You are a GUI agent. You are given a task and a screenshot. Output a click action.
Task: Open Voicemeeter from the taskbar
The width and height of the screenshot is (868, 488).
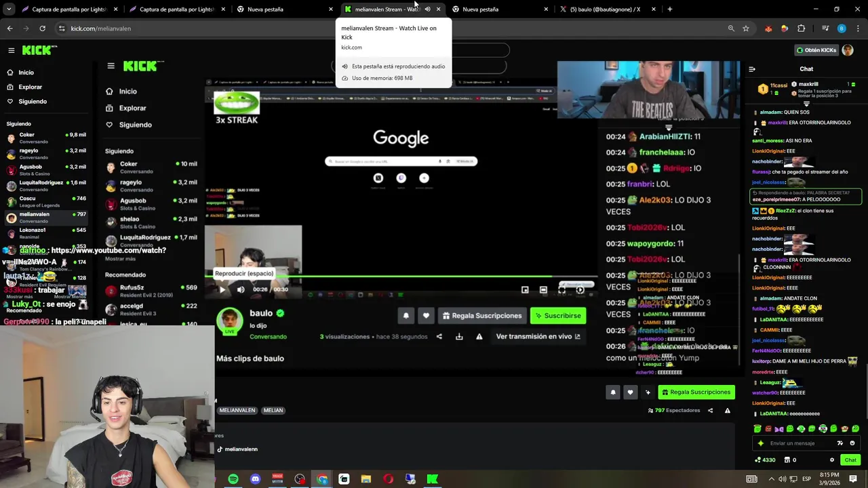click(277, 479)
